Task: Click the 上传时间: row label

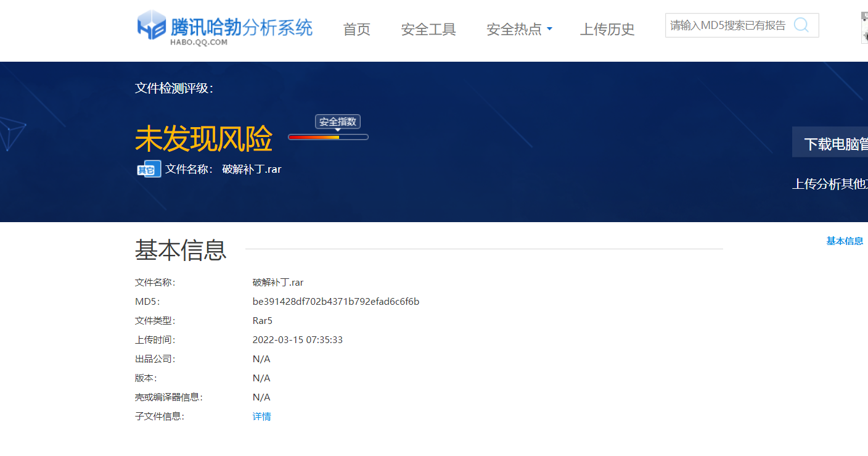Action: point(155,340)
